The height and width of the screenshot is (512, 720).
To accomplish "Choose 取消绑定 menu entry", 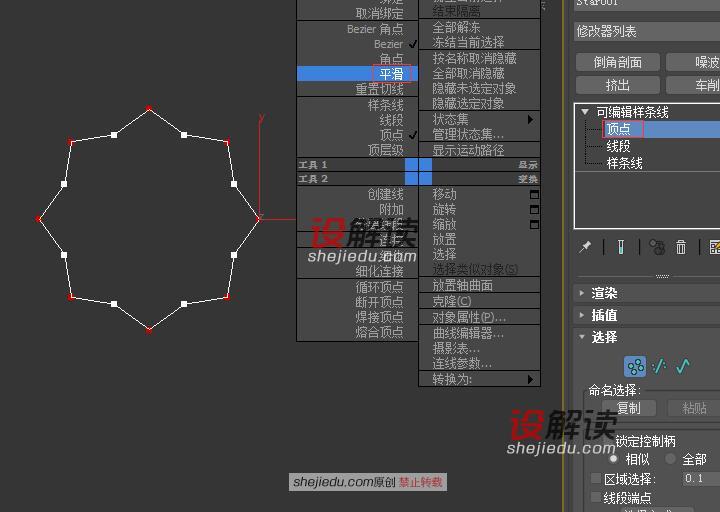I will point(379,13).
